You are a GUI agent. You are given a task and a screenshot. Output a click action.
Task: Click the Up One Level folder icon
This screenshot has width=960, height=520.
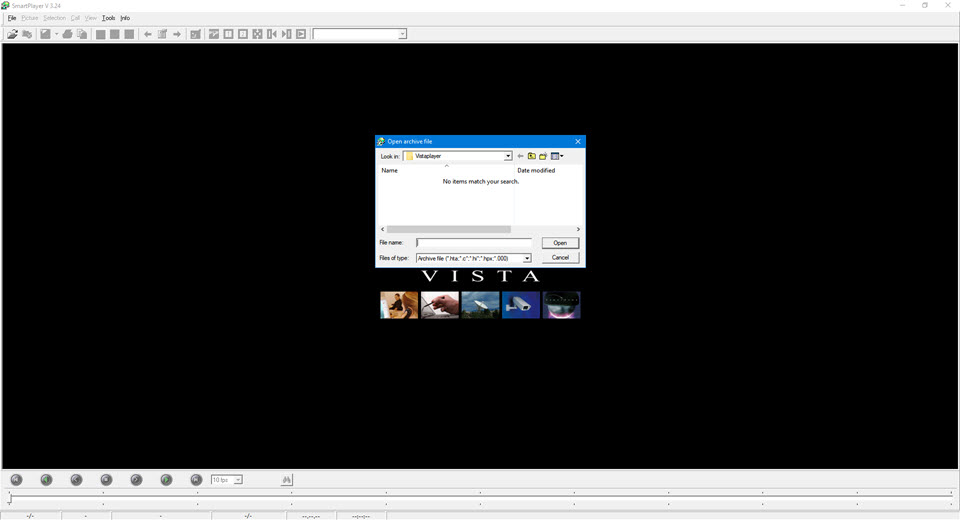click(532, 156)
